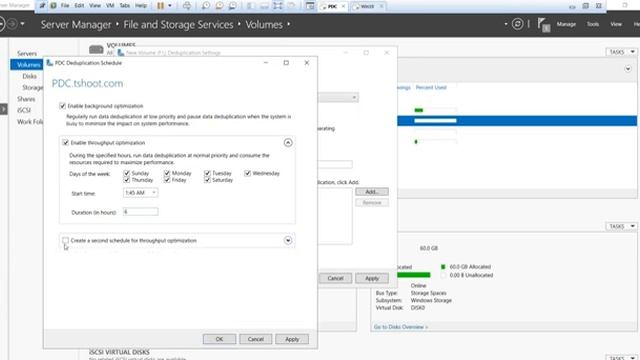640x360 pixels.
Task: Open Go to Disks Overview link
Action: (401, 327)
